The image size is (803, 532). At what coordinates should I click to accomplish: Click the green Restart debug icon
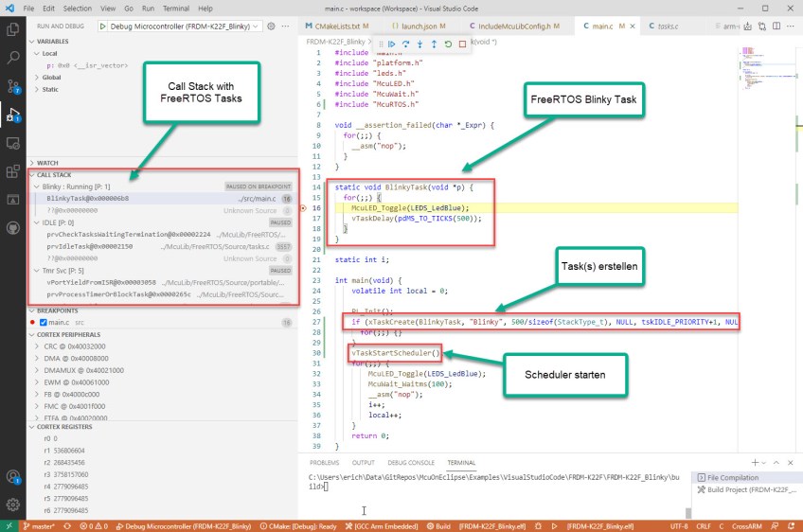tap(448, 44)
